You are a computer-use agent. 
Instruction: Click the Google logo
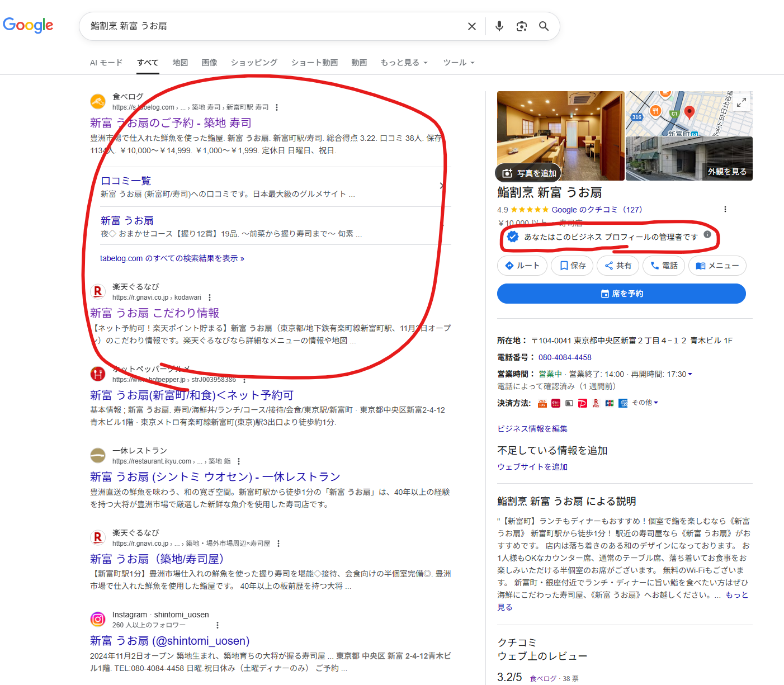(x=28, y=25)
